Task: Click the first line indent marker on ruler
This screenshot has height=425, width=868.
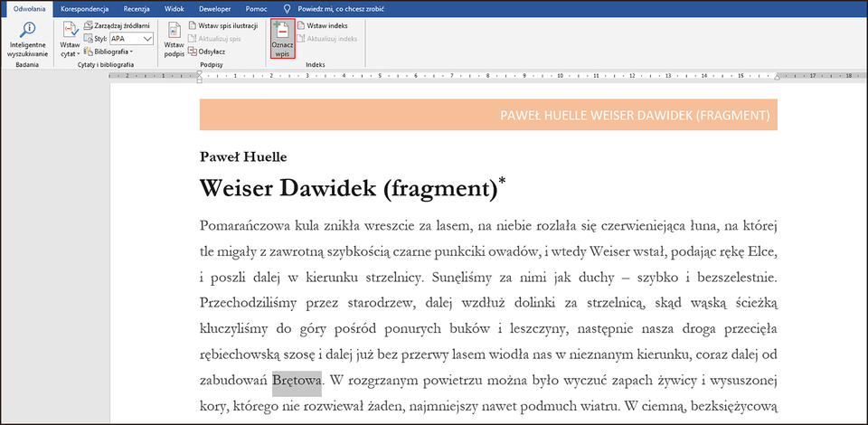Action: pyautogui.click(x=200, y=74)
